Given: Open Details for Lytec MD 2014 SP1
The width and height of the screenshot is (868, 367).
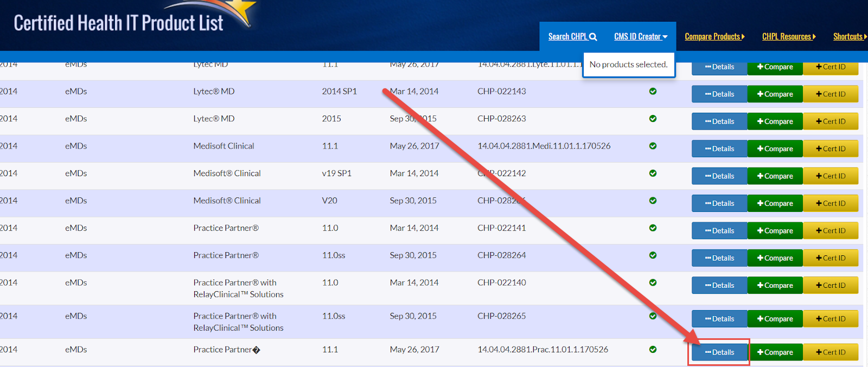Looking at the screenshot, I should (719, 94).
